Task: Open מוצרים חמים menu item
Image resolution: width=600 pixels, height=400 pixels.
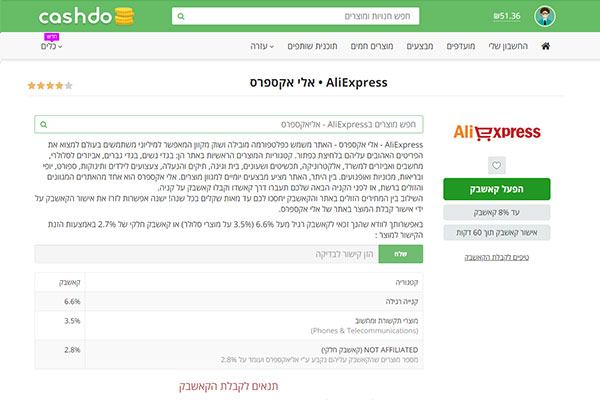Action: (372, 46)
